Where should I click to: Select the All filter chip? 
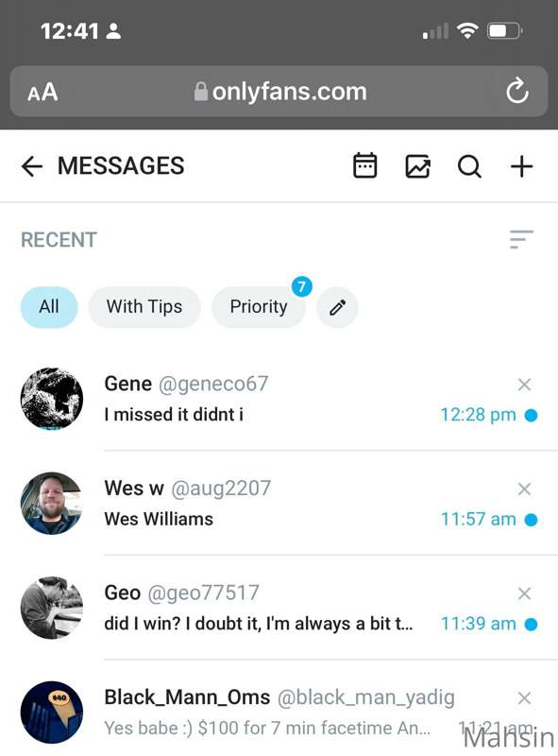pyautogui.click(x=49, y=307)
